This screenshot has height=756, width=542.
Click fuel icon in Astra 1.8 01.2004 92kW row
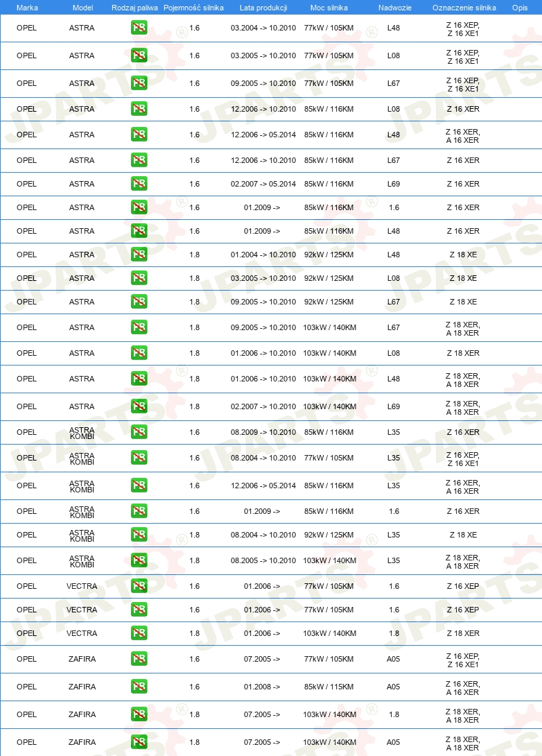pyautogui.click(x=139, y=255)
